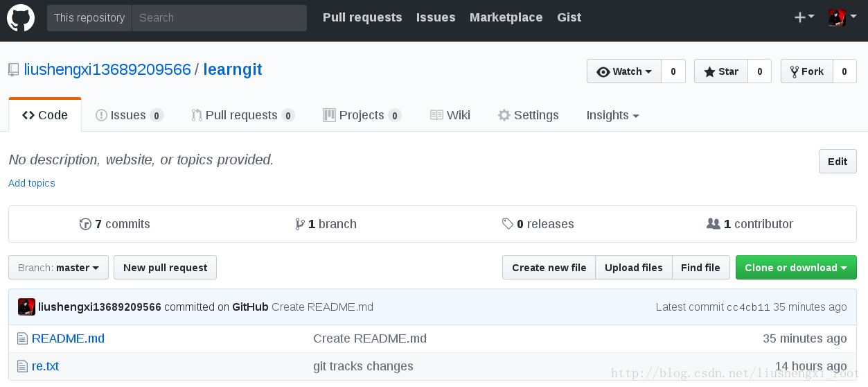Click the gear icon on Settings tab
The image size is (868, 387).
pos(504,115)
